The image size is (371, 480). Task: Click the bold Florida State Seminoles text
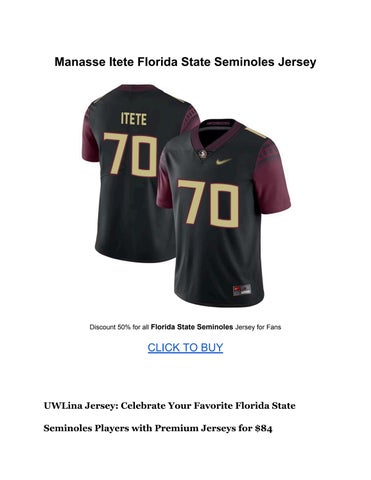pos(192,327)
